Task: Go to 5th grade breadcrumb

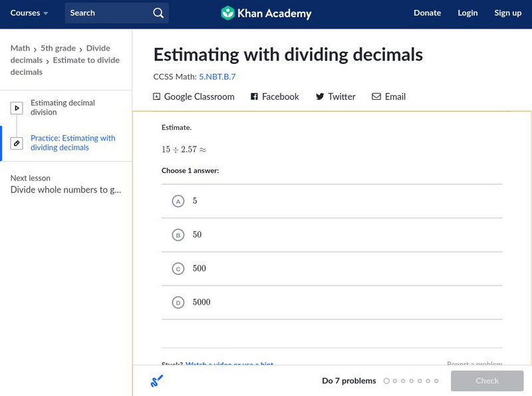Action: (x=58, y=48)
